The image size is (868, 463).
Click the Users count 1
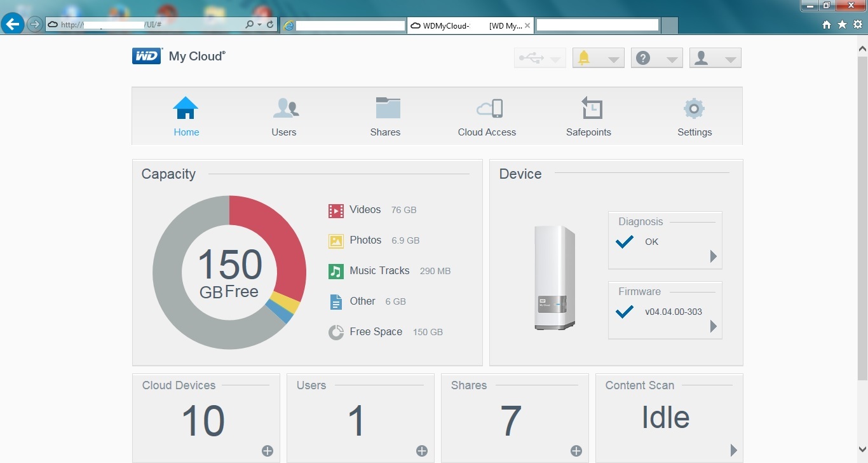pos(357,421)
